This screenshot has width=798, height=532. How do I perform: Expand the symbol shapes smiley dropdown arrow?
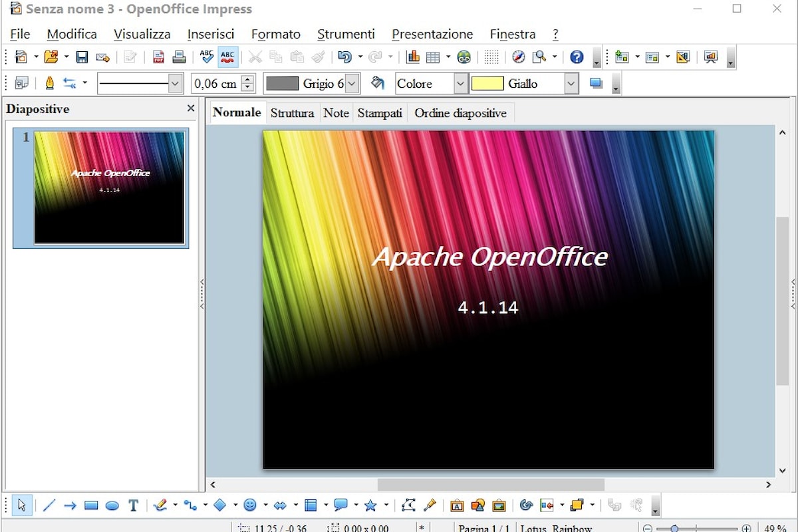pos(265,505)
